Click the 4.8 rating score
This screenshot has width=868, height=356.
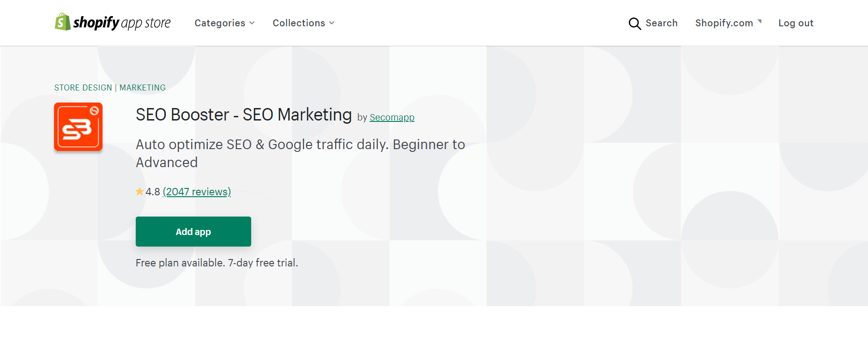pyautogui.click(x=153, y=192)
